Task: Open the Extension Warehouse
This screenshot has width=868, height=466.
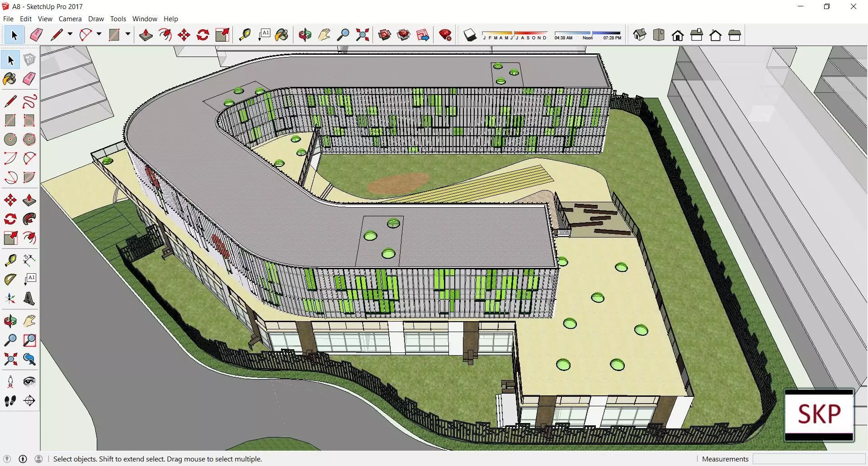Action: pos(403,35)
